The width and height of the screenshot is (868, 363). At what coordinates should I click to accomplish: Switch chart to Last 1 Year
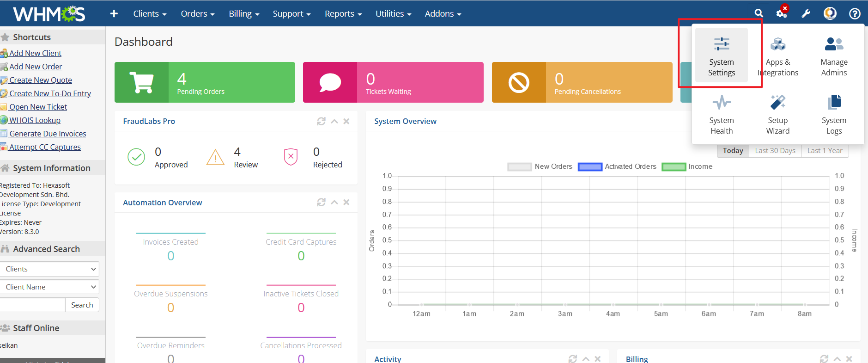pyautogui.click(x=825, y=151)
